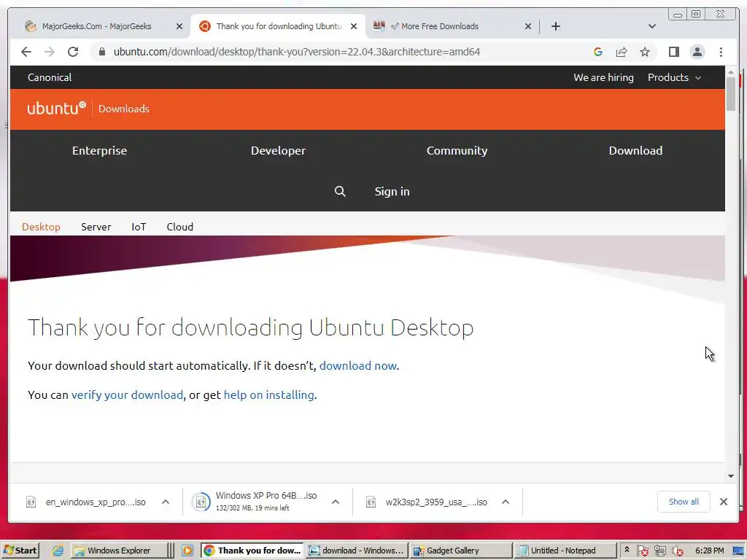Select the Desktop sub-tab
The width and height of the screenshot is (747, 560).
click(x=41, y=227)
